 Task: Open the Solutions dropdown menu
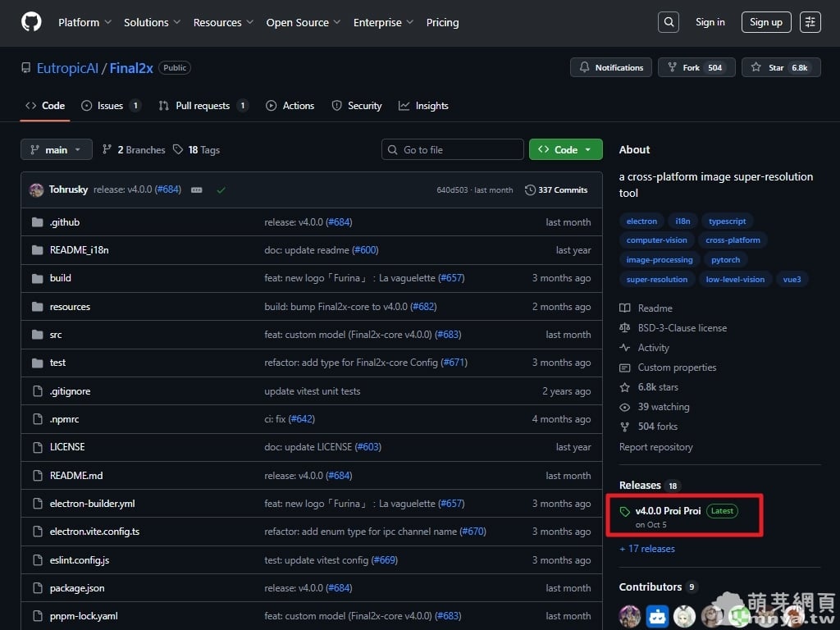click(x=152, y=23)
